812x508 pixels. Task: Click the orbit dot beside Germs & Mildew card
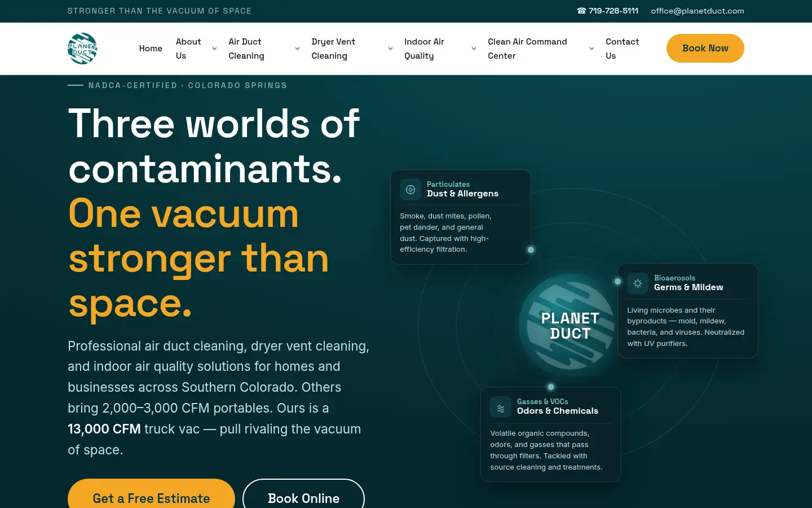tap(617, 281)
